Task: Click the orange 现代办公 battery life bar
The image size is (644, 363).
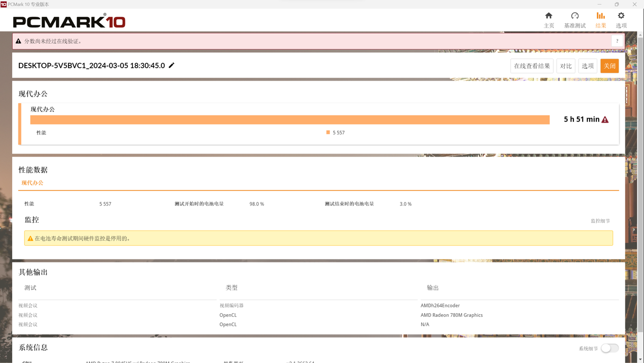Action: tap(289, 119)
